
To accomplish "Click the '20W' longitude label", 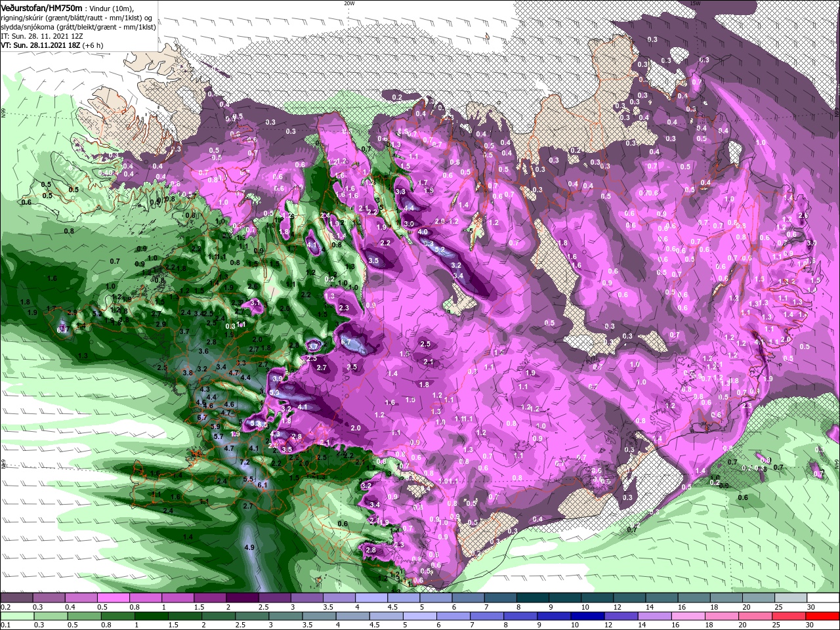I will (x=349, y=3).
